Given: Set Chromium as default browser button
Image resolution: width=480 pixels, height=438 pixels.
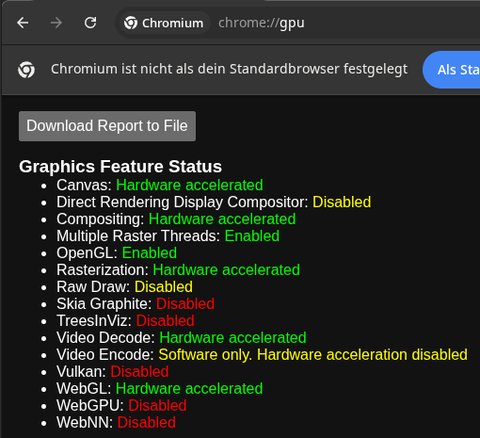Looking at the screenshot, I should pyautogui.click(x=452, y=70).
